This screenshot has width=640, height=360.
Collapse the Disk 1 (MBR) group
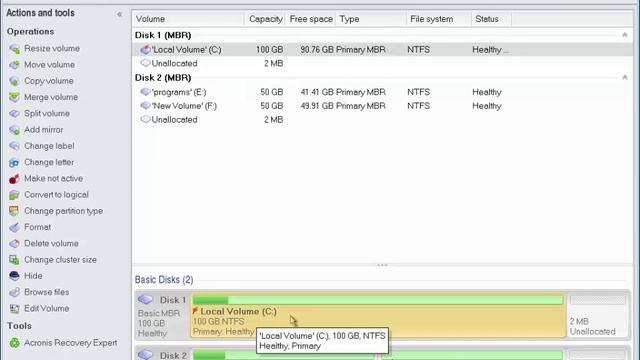(624, 35)
